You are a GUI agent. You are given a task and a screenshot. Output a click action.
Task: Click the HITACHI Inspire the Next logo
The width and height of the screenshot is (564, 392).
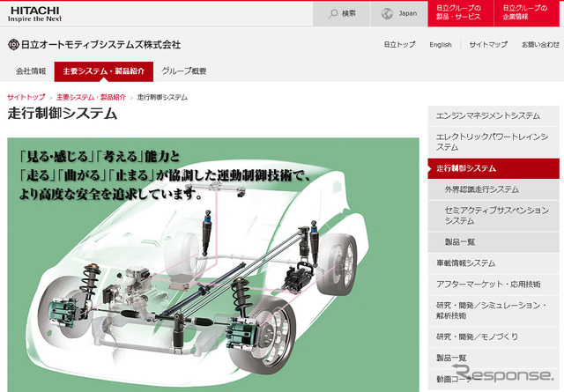(x=34, y=14)
